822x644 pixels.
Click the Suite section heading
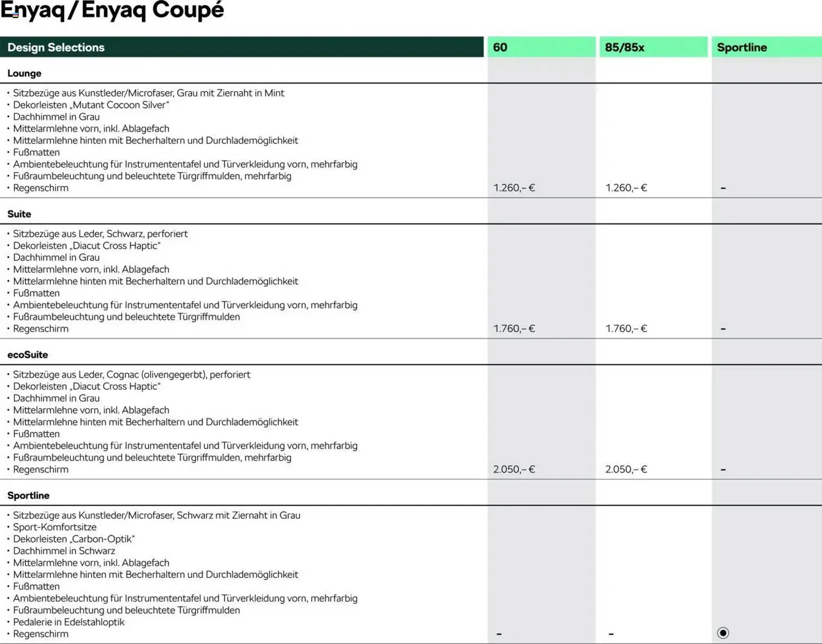[x=19, y=214]
